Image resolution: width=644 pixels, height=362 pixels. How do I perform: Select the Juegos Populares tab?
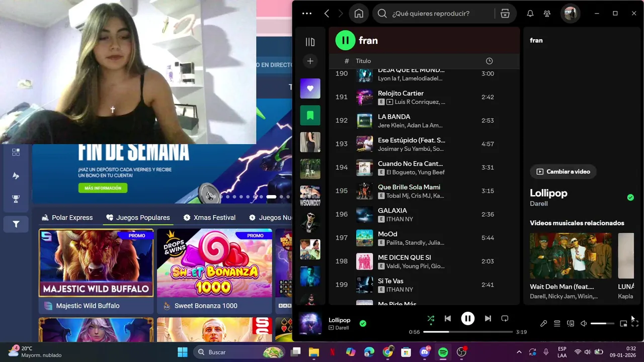pyautogui.click(x=138, y=218)
